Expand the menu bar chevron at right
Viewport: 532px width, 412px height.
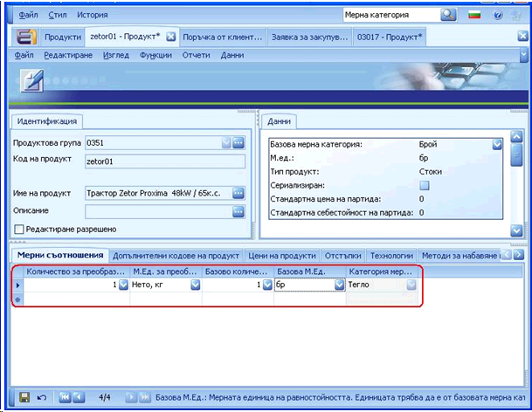(x=524, y=55)
